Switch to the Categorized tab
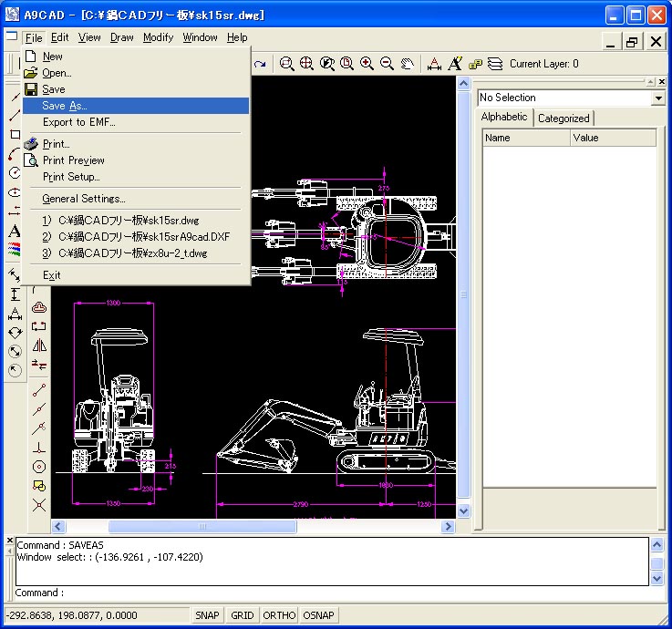 coord(563,119)
